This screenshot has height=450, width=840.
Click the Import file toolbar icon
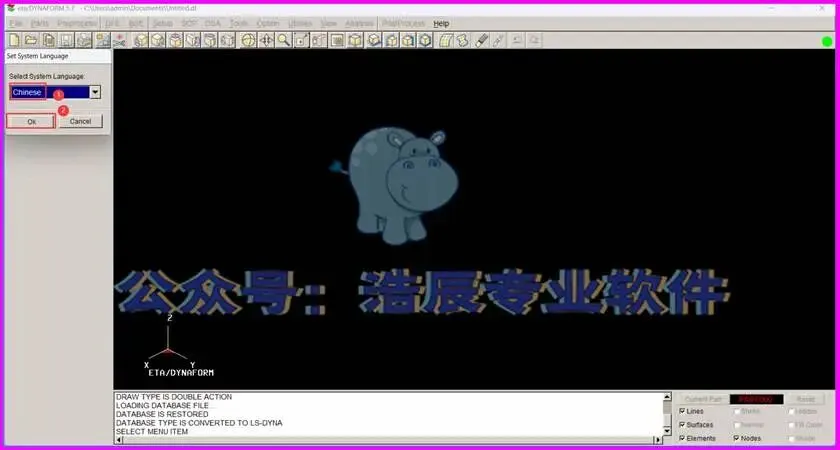point(49,40)
